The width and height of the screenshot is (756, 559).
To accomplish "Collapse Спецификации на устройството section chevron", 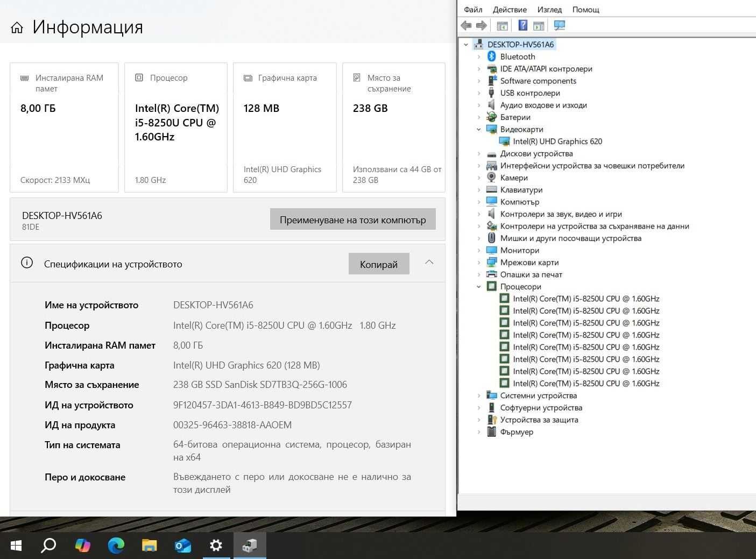I will pyautogui.click(x=429, y=262).
